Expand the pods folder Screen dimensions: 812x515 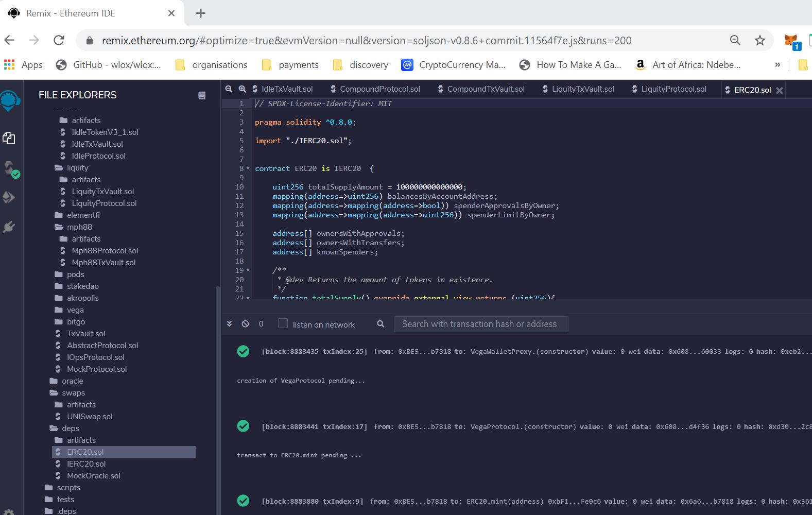[70, 274]
